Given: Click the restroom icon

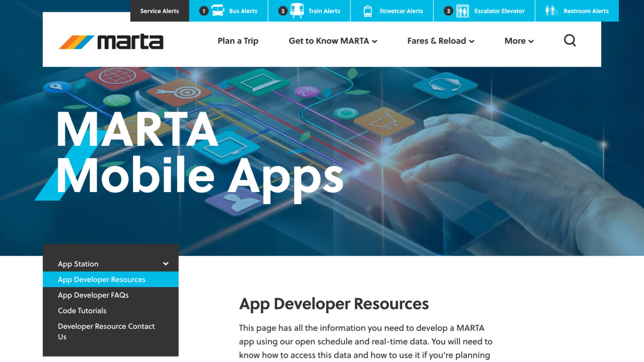Looking at the screenshot, I should (x=552, y=11).
